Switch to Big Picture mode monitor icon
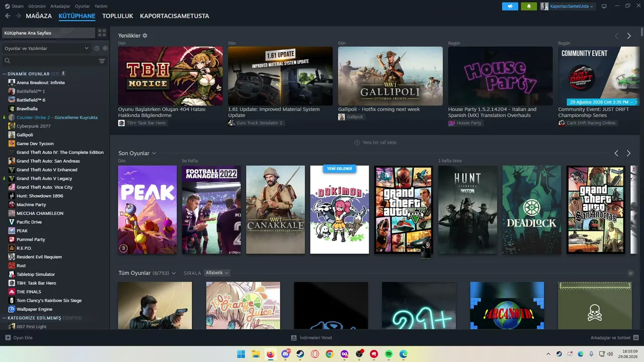 [604, 7]
